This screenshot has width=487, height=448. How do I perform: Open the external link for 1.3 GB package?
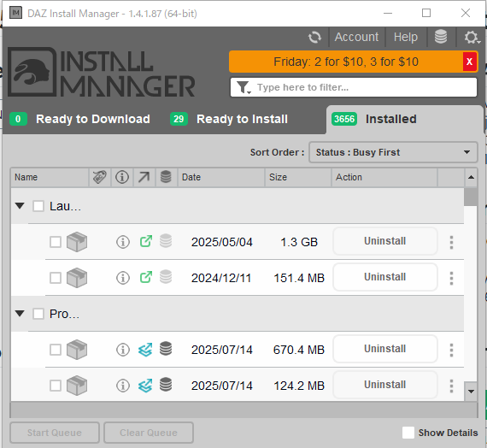pyautogui.click(x=146, y=241)
